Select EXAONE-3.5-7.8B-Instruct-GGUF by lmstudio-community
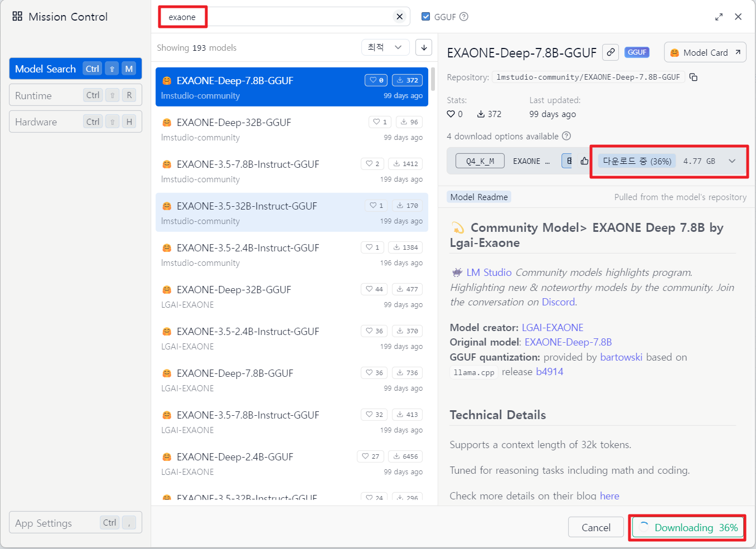This screenshot has height=549, width=756. click(292, 171)
